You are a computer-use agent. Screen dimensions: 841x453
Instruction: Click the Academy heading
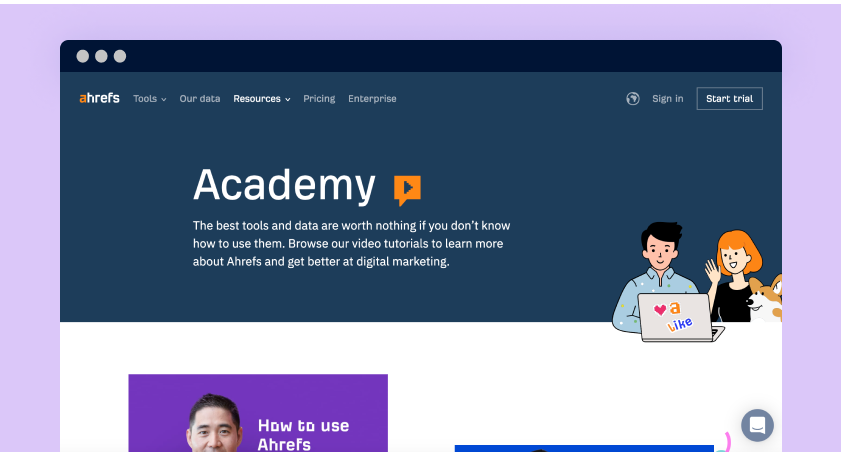tap(284, 185)
